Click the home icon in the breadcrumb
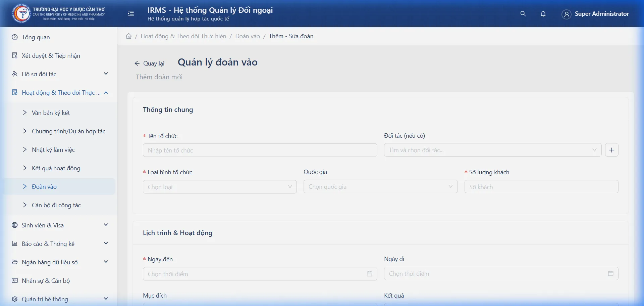Image resolution: width=644 pixels, height=306 pixels. (129, 36)
